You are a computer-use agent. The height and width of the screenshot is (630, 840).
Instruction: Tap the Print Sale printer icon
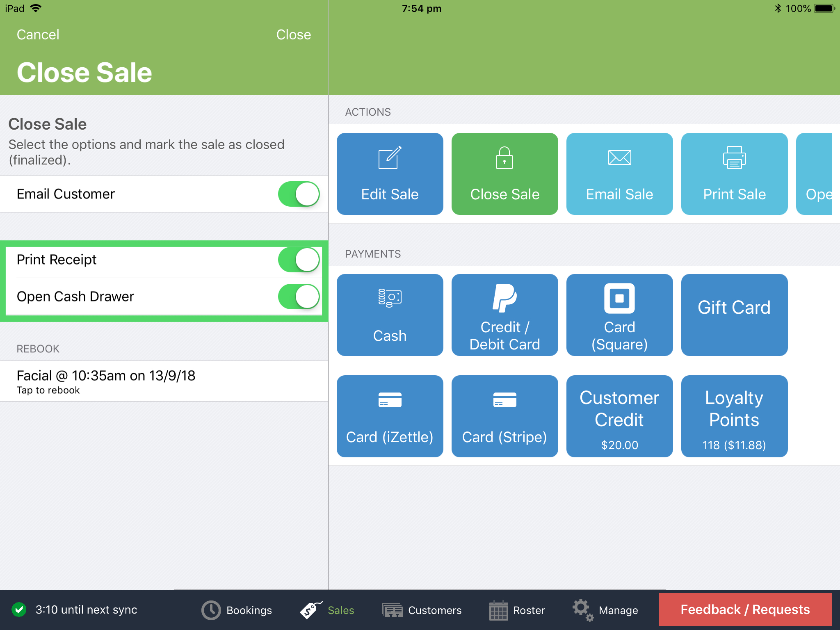pyautogui.click(x=734, y=158)
